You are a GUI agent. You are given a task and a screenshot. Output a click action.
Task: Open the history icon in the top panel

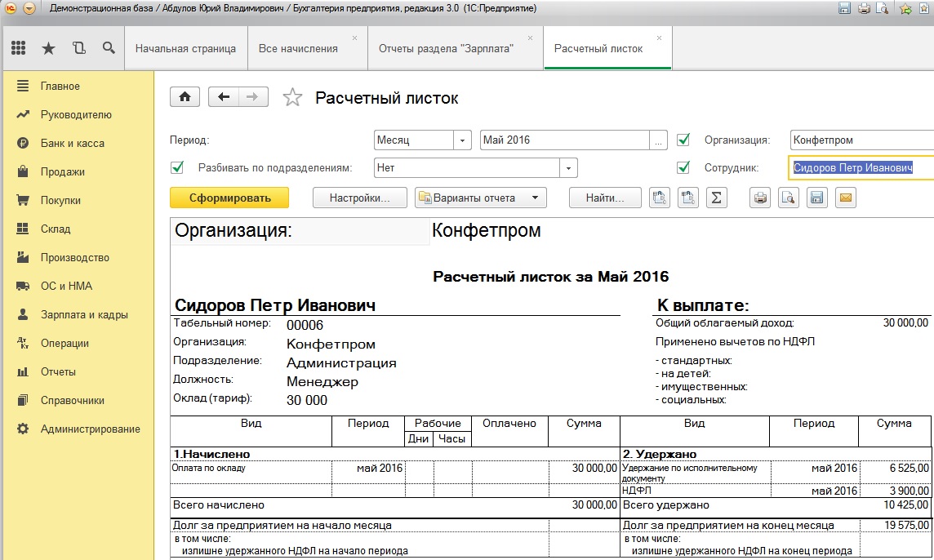pos(78,48)
